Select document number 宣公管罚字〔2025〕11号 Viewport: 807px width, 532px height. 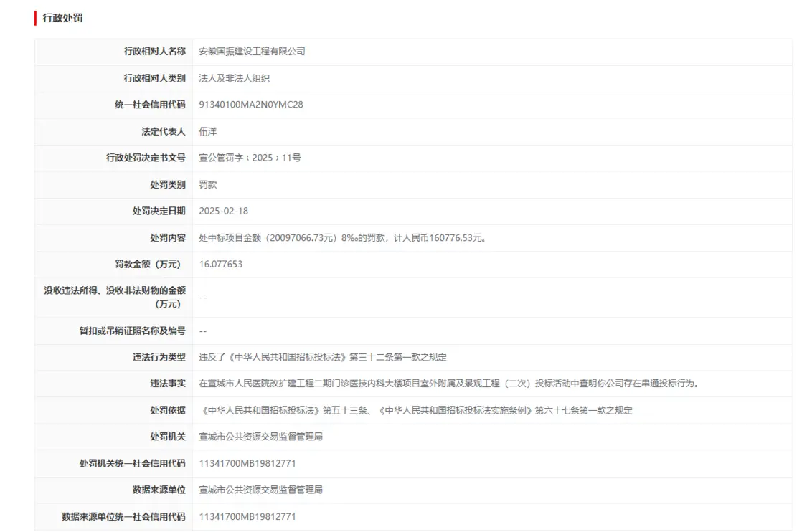(250, 158)
